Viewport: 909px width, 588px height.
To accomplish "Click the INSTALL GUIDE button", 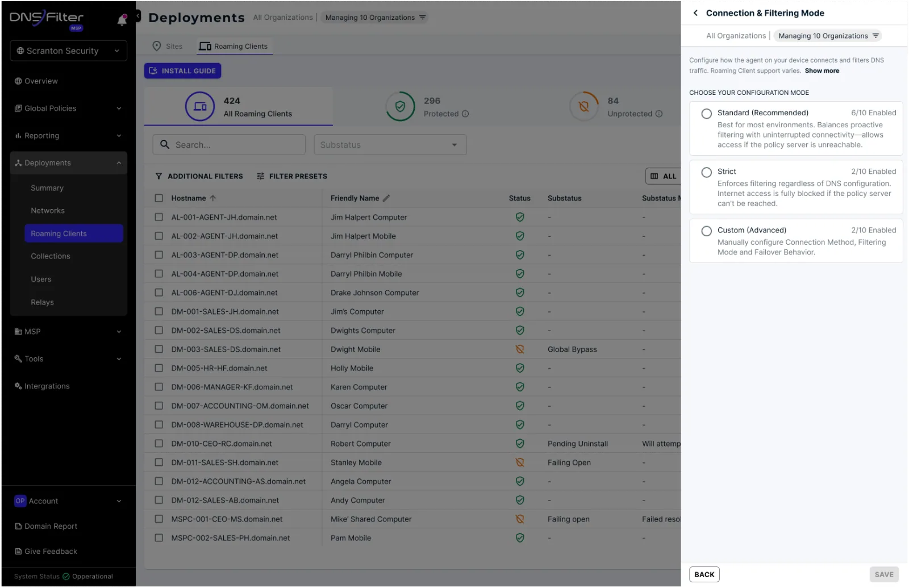I will pos(182,70).
